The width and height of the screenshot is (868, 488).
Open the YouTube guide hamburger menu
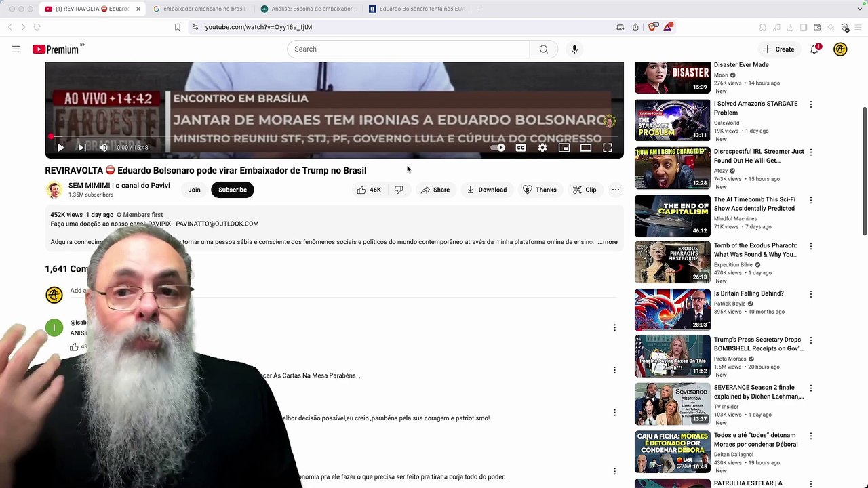16,49
